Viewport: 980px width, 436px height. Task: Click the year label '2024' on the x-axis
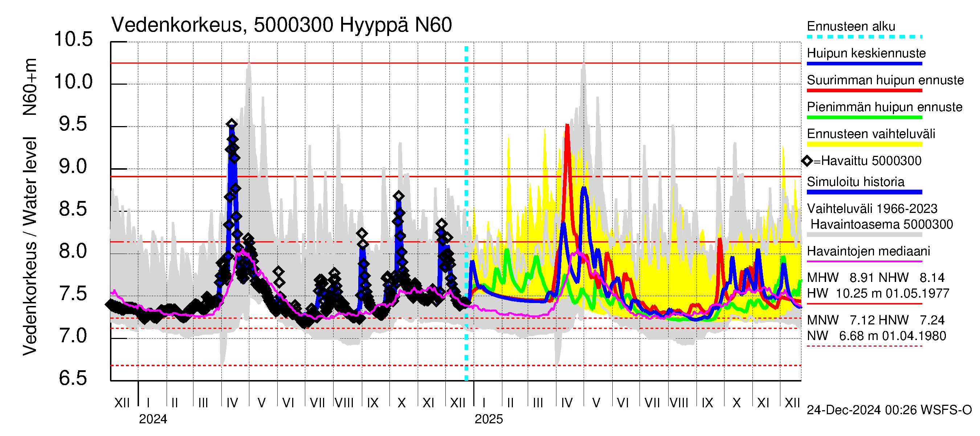point(153,419)
